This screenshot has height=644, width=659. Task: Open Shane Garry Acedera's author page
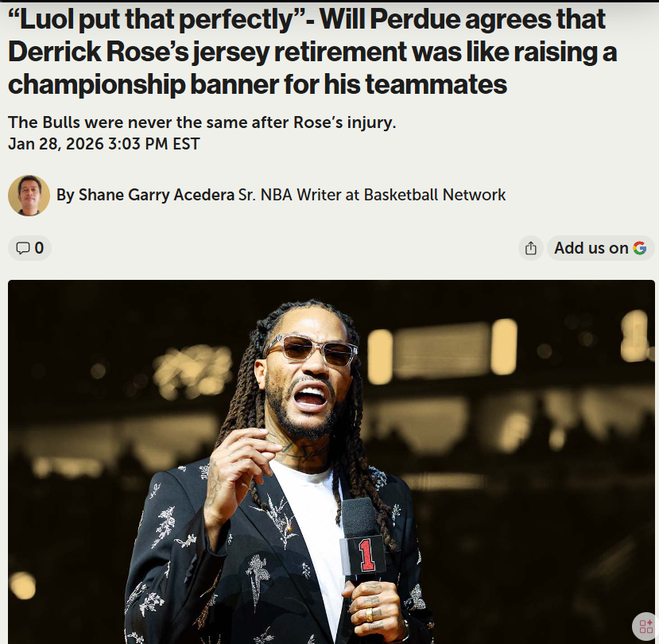(157, 195)
